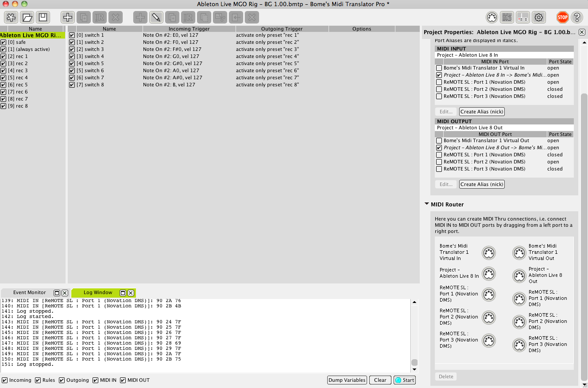Click the New Project toolbar icon
588x388 pixels.
pos(11,17)
